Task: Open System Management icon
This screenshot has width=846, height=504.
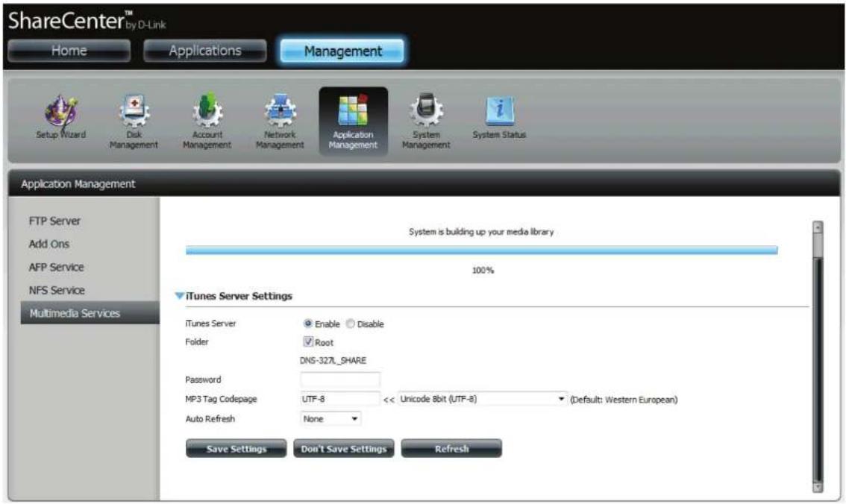Action: point(426,122)
